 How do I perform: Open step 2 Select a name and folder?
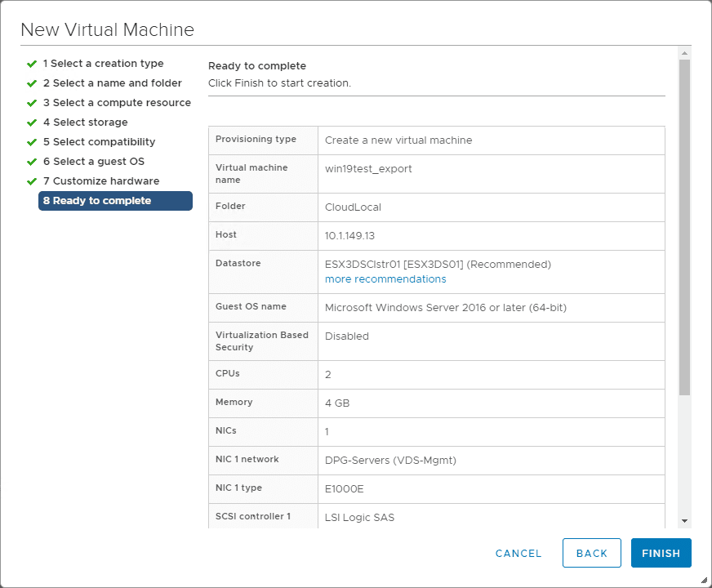point(113,83)
